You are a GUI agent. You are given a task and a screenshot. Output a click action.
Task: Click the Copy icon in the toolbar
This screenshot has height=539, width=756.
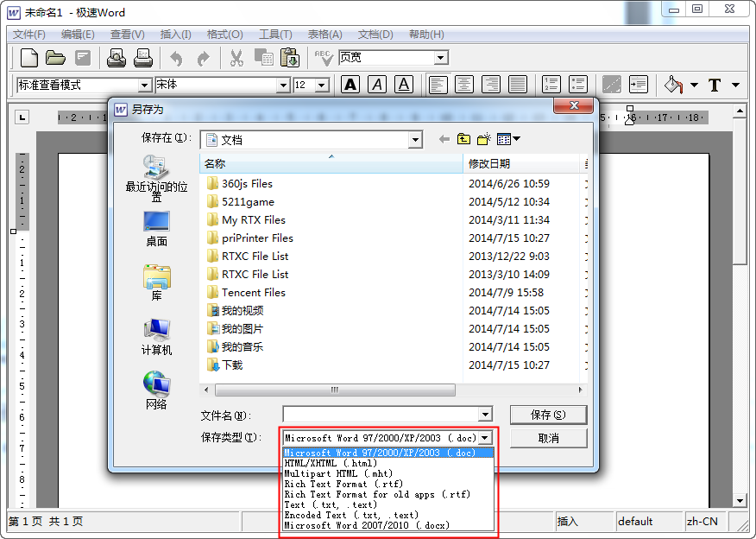click(x=264, y=57)
